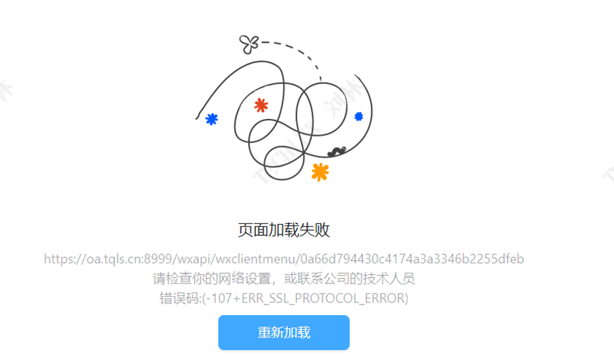Click the blue asterisk left of the scribble
614x364 pixels.
coord(212,119)
